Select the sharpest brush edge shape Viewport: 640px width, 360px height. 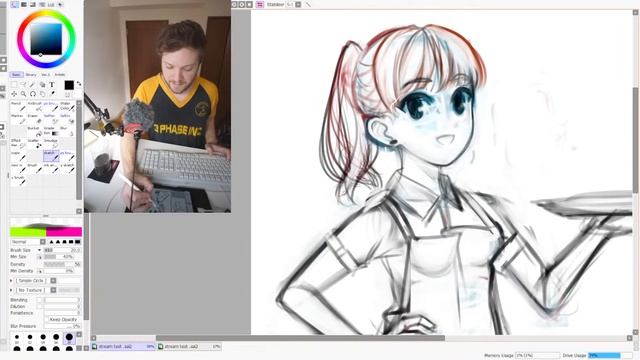click(51, 242)
